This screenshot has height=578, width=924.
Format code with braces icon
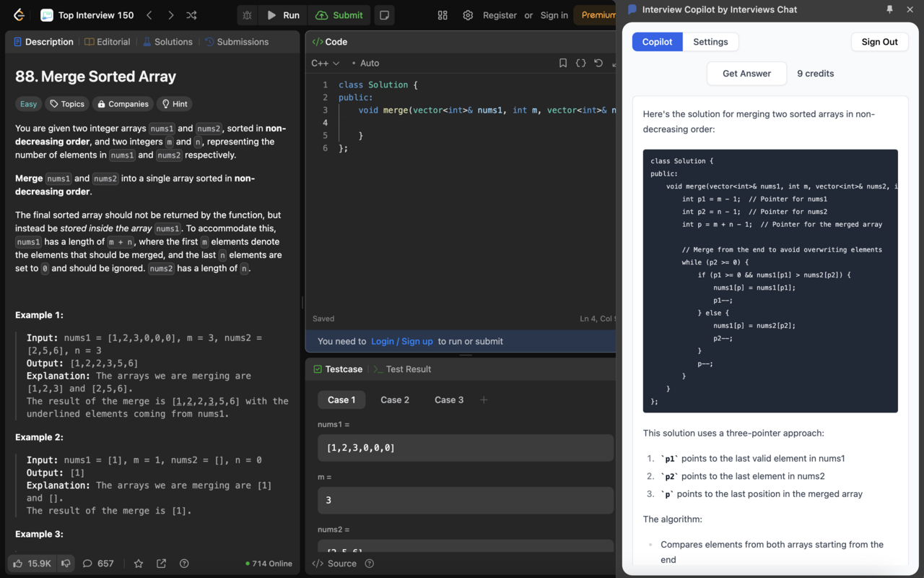[580, 63]
